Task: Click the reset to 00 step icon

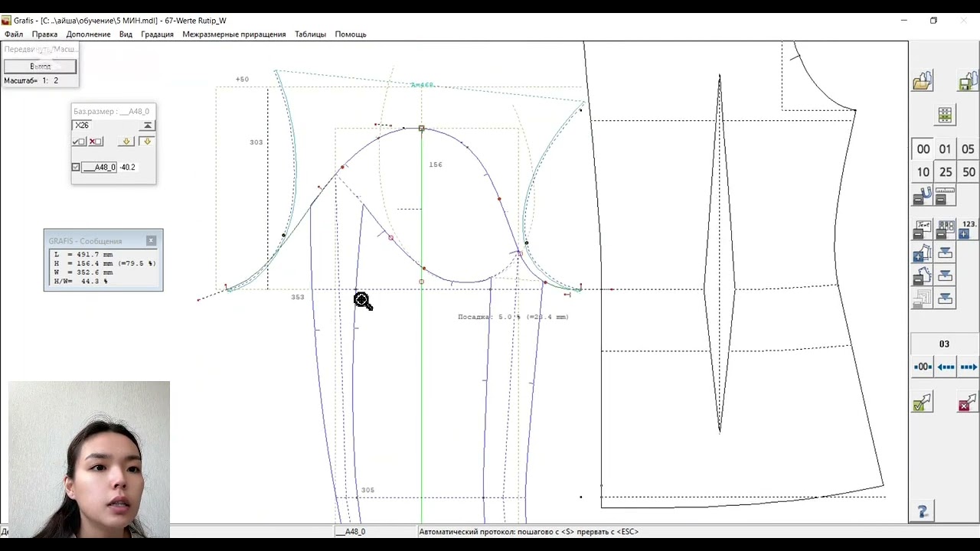Action: pos(923,367)
